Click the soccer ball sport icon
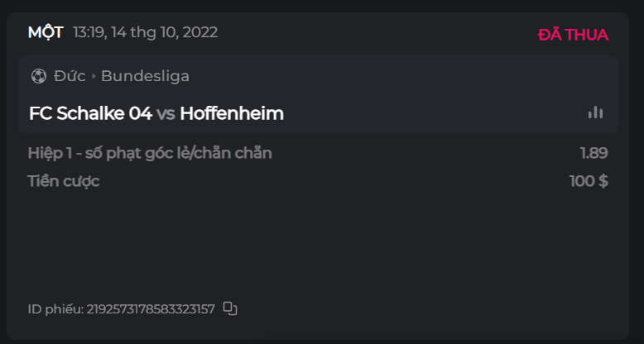644x344 pixels. pos(38,76)
